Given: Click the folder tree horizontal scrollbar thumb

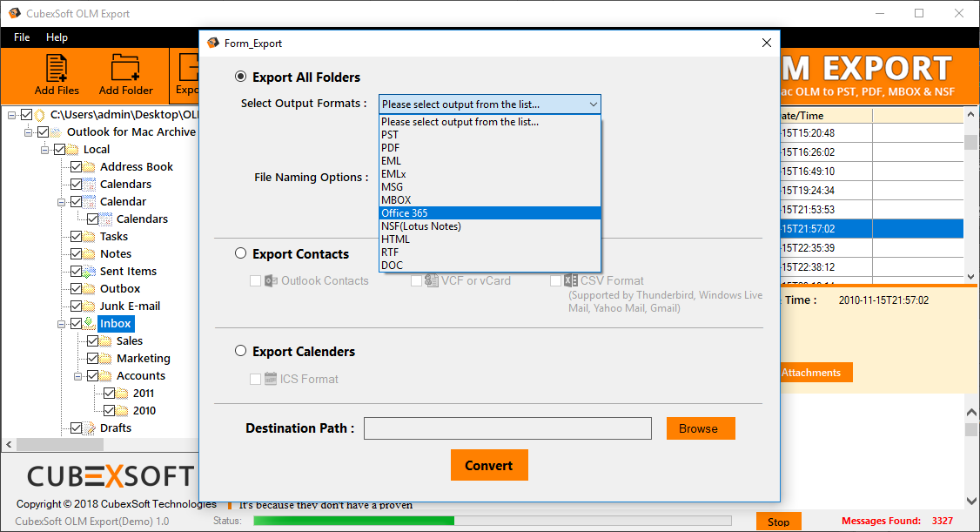Looking at the screenshot, I should click(60, 444).
